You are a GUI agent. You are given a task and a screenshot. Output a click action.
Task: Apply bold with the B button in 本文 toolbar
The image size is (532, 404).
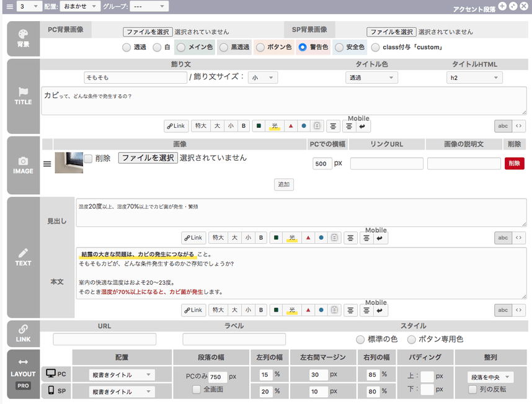click(x=261, y=310)
